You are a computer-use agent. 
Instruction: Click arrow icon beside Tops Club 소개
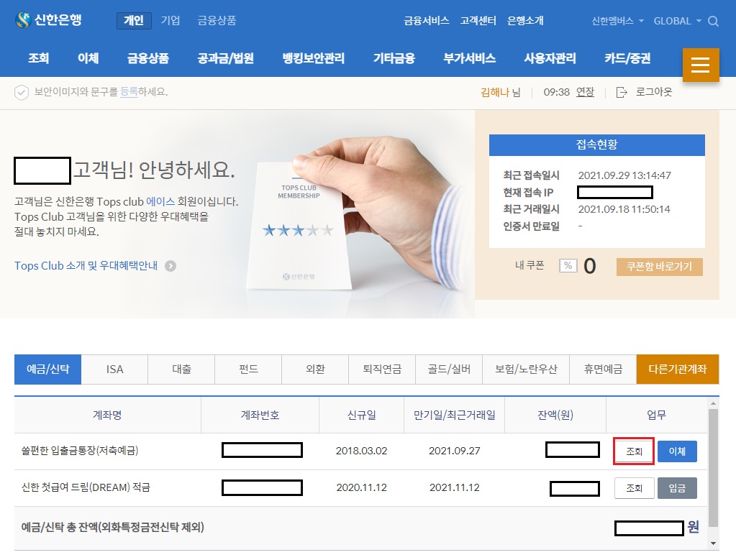171,266
